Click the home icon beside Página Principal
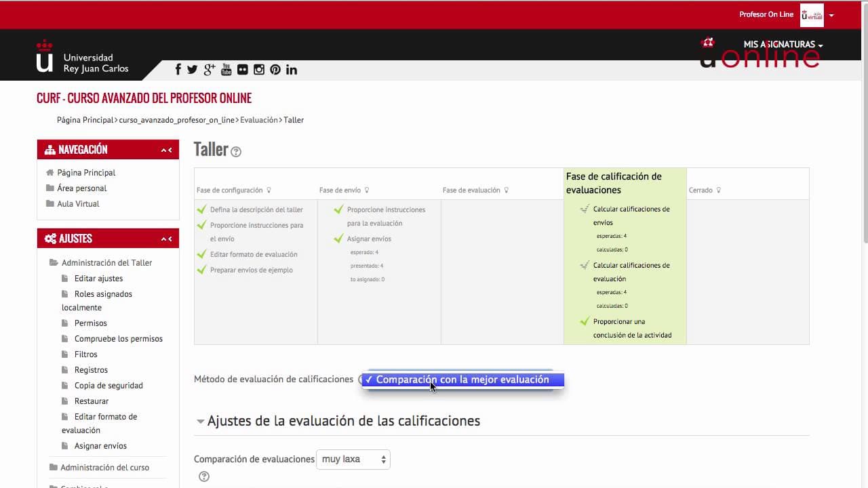868x488 pixels. point(50,172)
